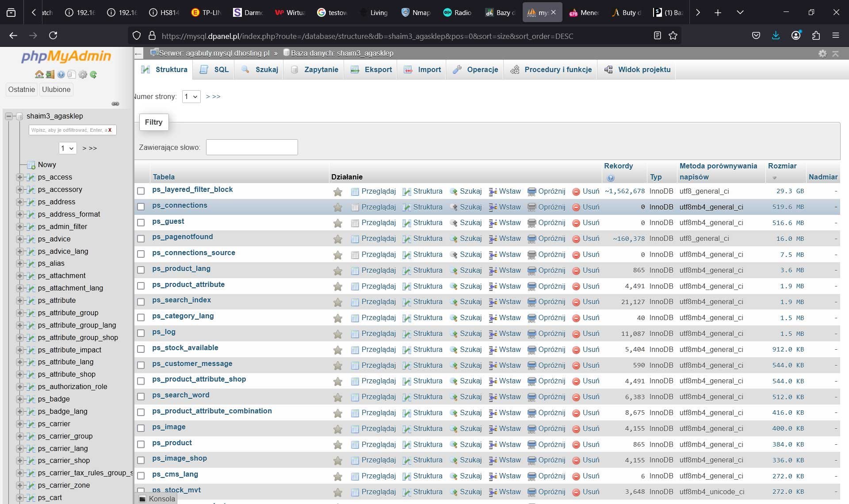The image size is (849, 504).
Task: Sort by the Rozmiar column header
Action: click(782, 166)
